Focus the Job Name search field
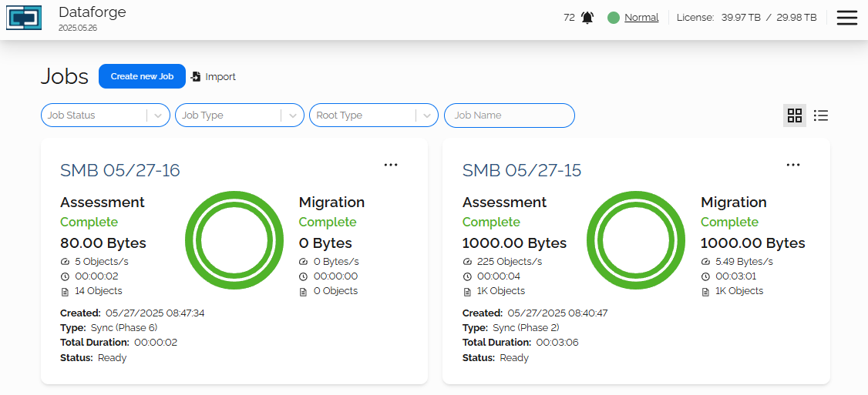 click(510, 115)
